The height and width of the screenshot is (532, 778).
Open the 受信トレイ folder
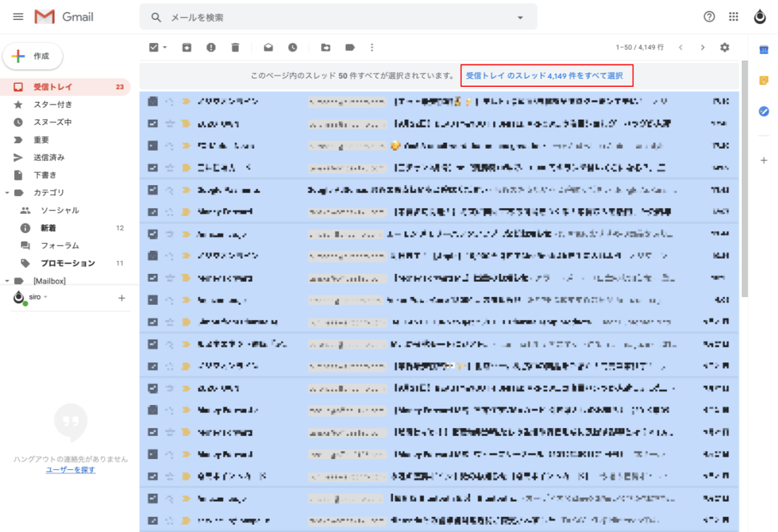[x=52, y=87]
